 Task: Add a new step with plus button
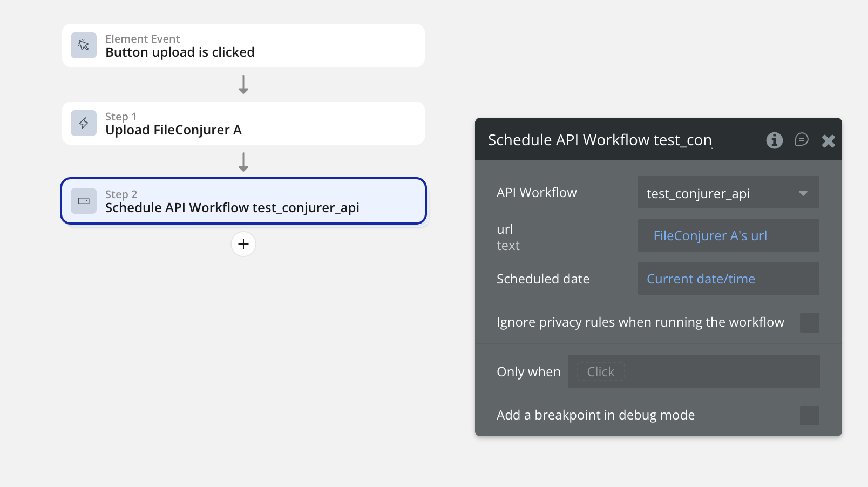243,244
